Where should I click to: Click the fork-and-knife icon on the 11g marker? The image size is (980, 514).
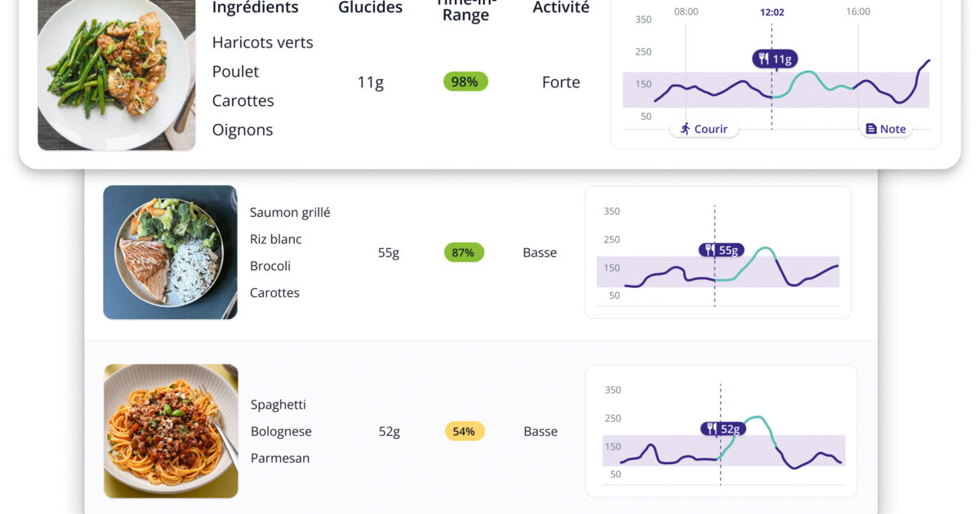763,59
